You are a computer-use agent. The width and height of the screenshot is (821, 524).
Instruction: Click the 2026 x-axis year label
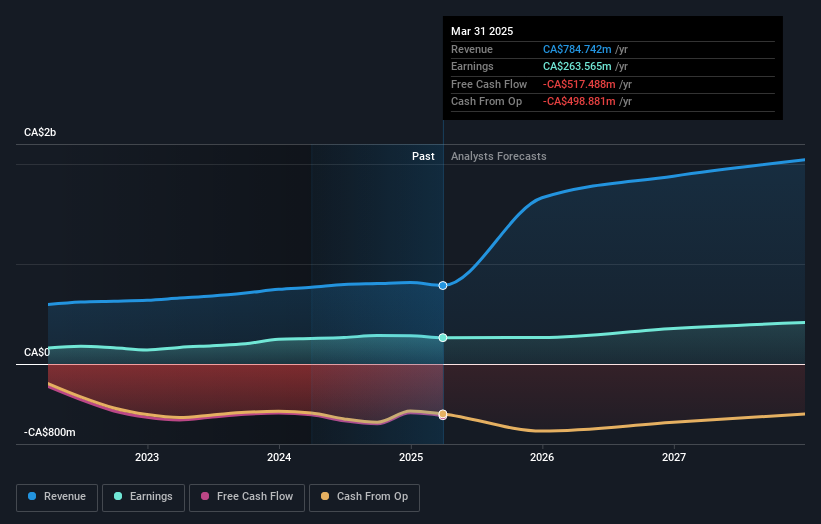(542, 457)
